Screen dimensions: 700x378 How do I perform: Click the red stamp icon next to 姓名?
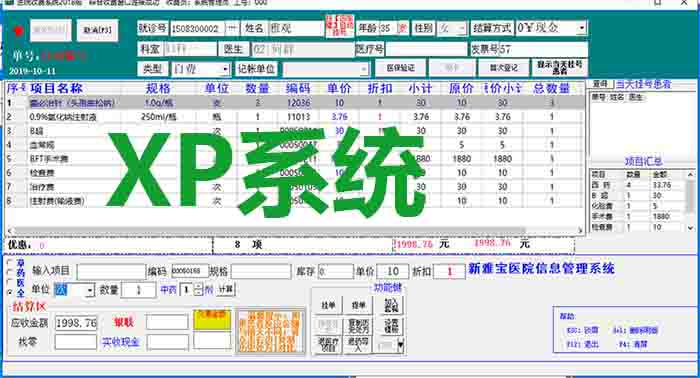[x=340, y=26]
